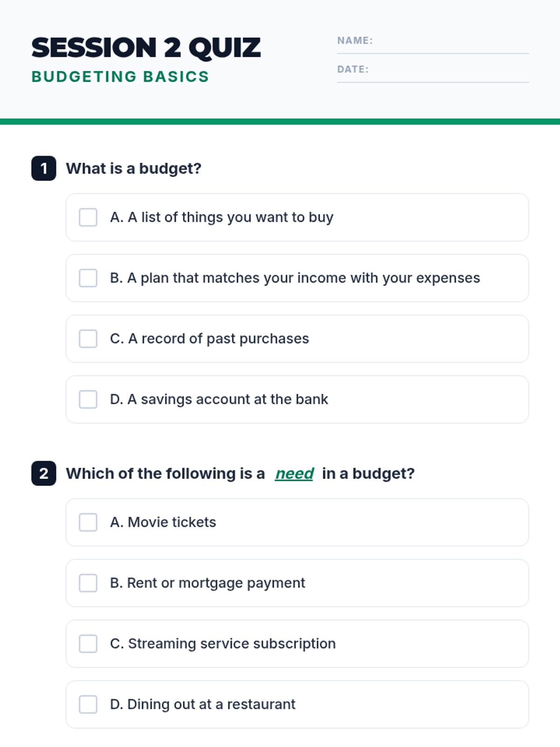The image size is (560, 747).
Task: Click answer text D. A savings account
Action: [x=219, y=400]
